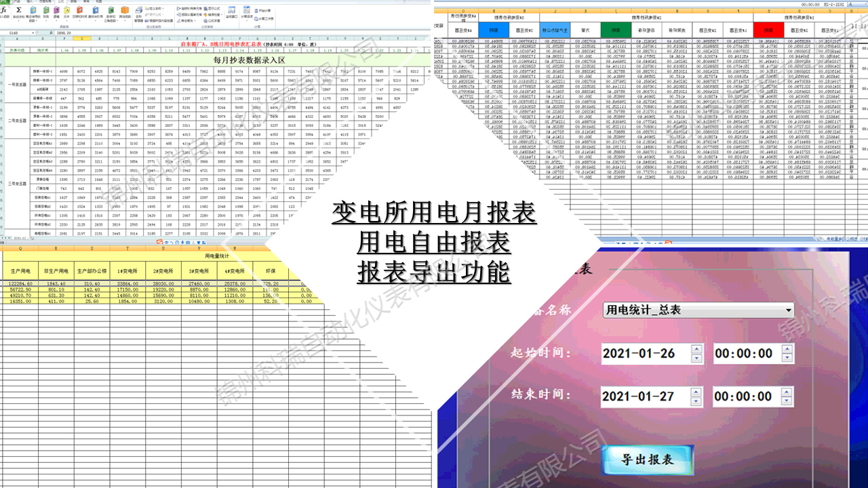
Task: Open the Date & Time functions icon
Action: (79, 10)
